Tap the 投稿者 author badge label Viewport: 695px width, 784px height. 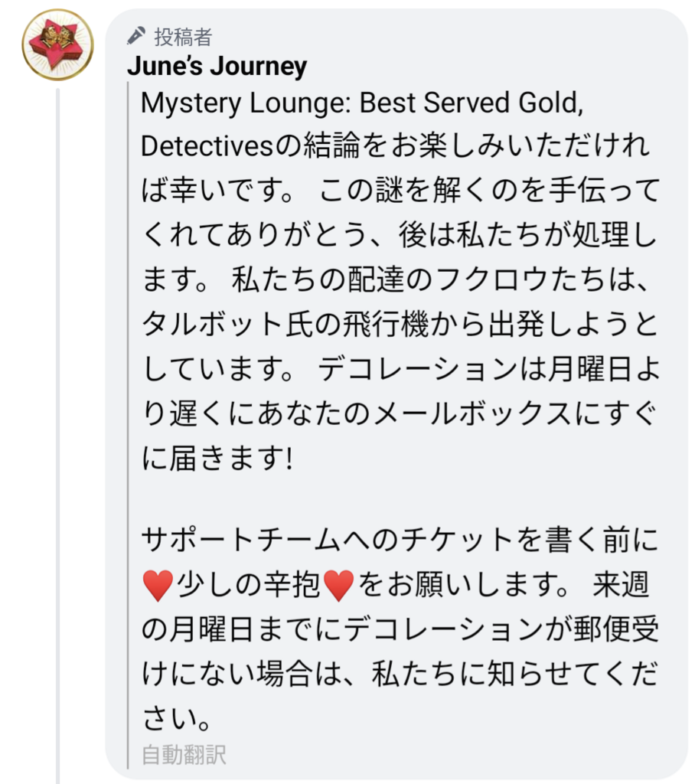(x=183, y=36)
